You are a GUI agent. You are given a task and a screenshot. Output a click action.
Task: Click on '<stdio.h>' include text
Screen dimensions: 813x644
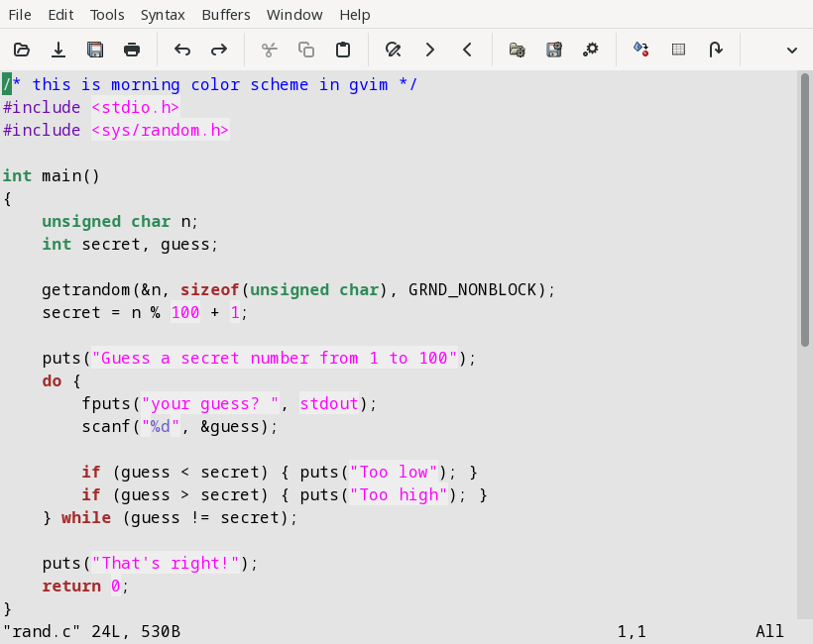135,107
